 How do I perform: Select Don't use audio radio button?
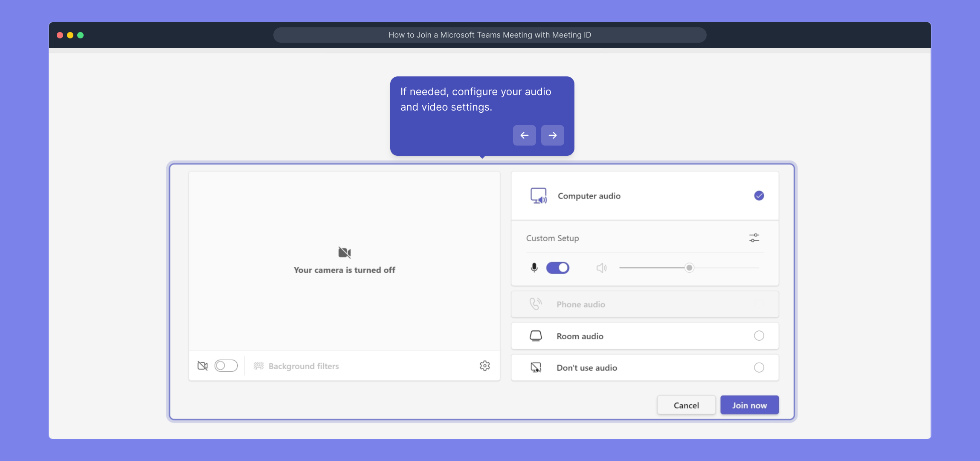[x=759, y=368]
